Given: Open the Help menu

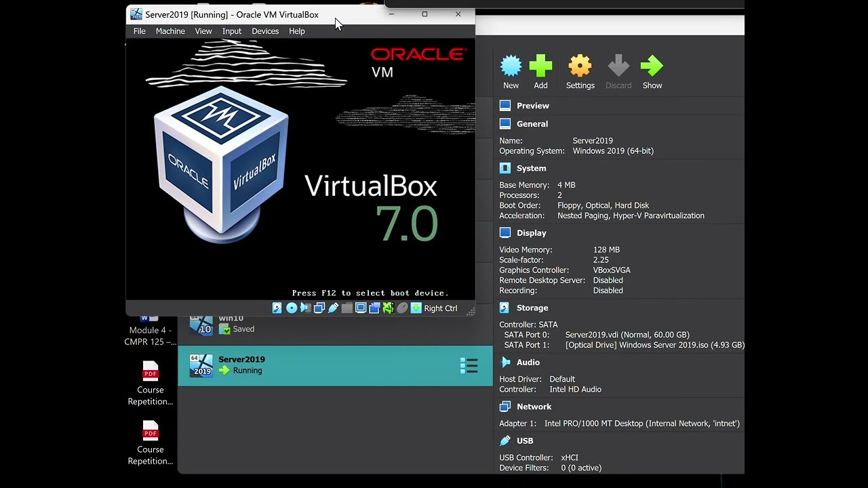Looking at the screenshot, I should coord(296,31).
